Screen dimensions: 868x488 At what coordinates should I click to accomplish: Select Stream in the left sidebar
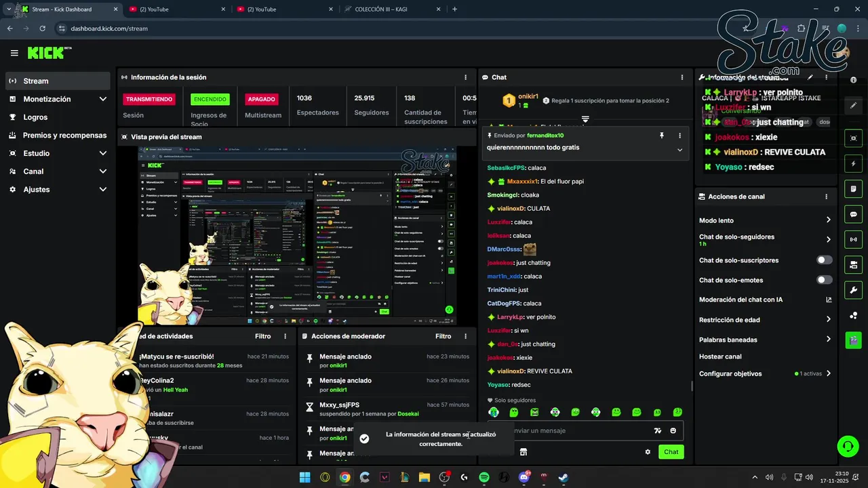click(x=58, y=81)
